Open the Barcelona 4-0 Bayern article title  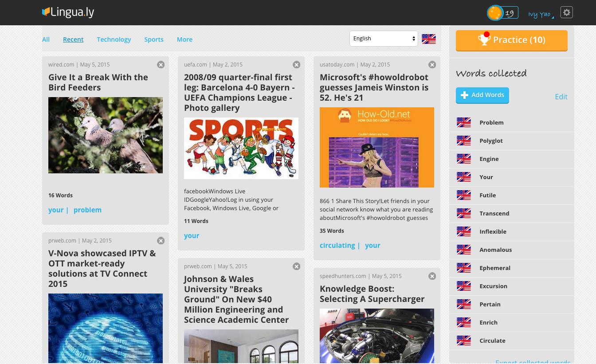(239, 92)
